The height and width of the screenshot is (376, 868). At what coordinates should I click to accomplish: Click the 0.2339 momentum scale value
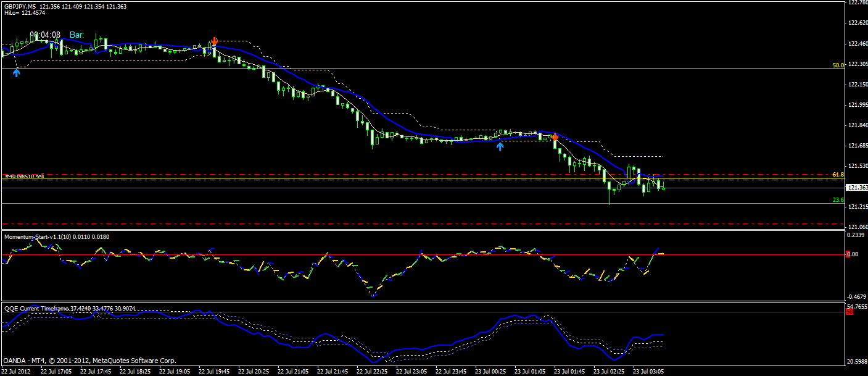click(857, 235)
